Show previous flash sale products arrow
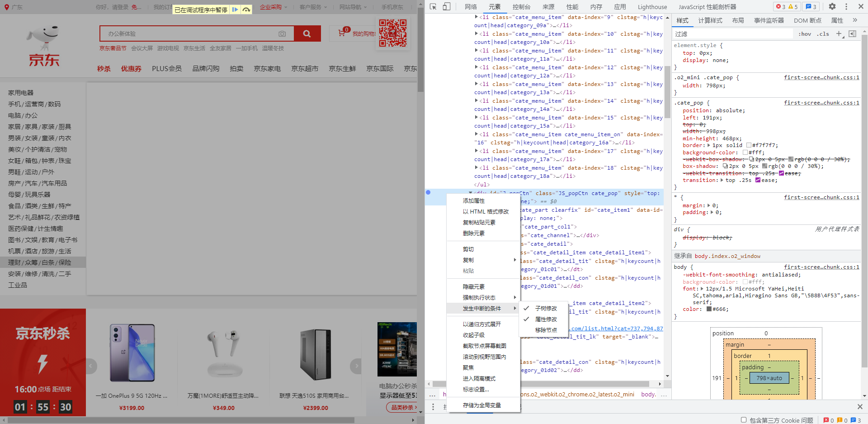The width and height of the screenshot is (868, 424). [x=91, y=366]
